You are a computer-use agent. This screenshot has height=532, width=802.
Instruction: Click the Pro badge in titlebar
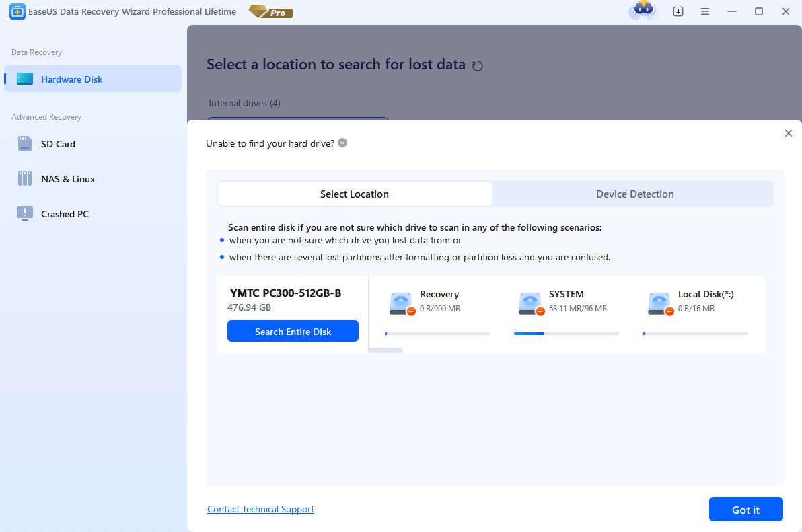point(270,11)
